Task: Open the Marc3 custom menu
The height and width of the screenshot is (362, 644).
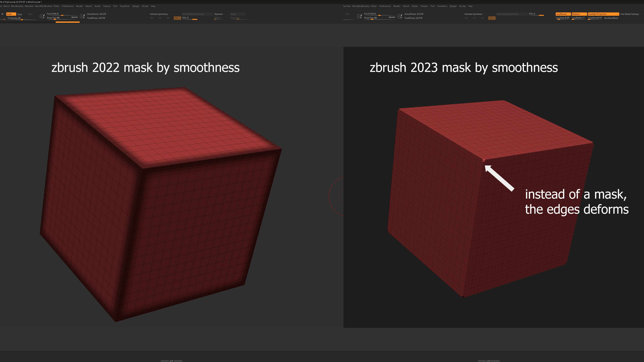Action: 7,6
